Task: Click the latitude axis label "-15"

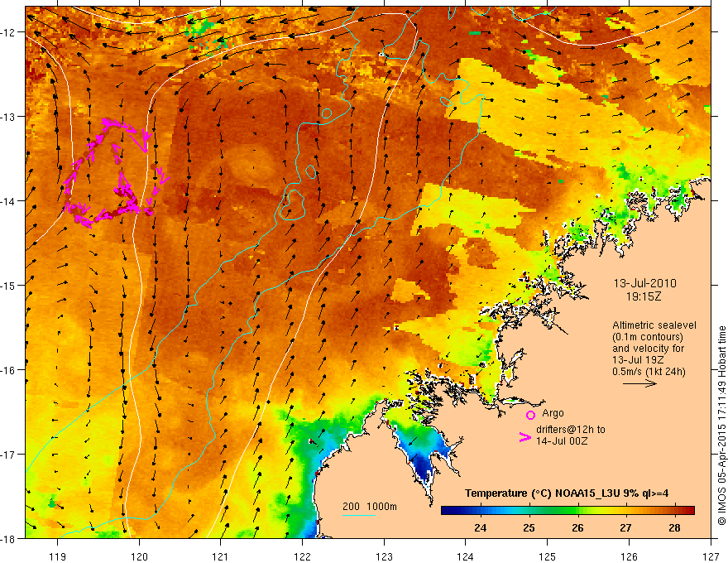Action: click(x=8, y=285)
